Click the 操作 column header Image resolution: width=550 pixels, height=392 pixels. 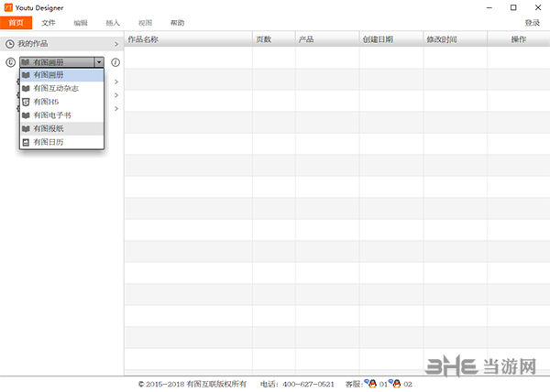point(519,39)
